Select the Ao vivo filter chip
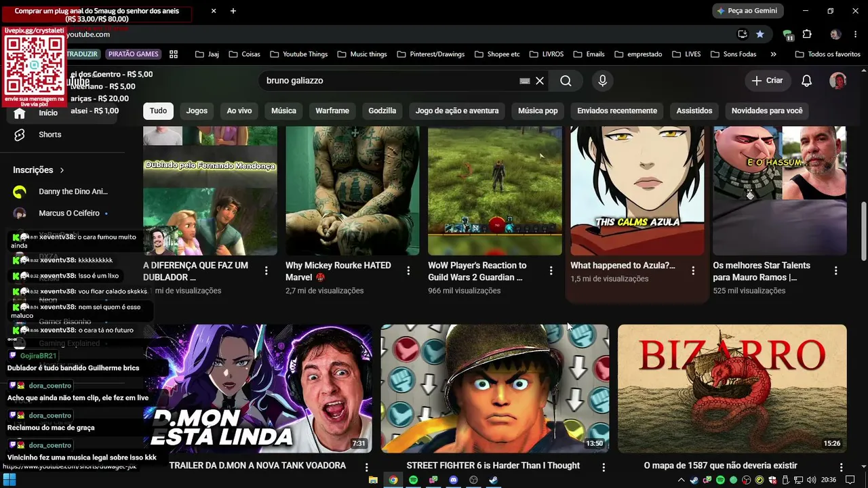 click(239, 110)
